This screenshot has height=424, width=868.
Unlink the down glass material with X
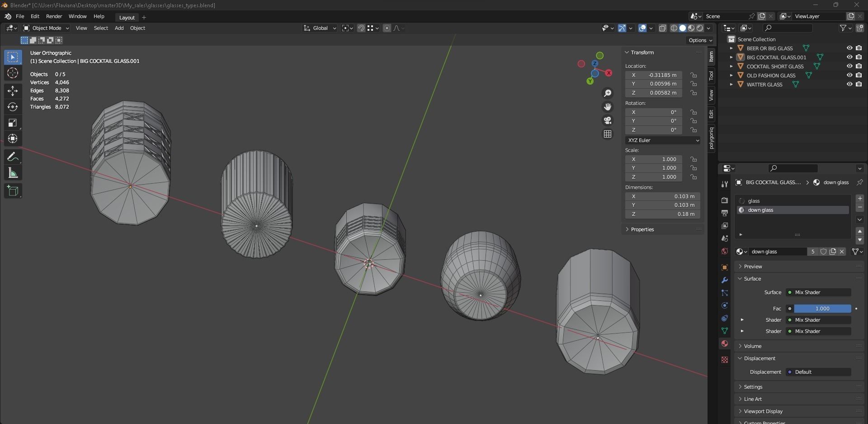click(x=842, y=252)
